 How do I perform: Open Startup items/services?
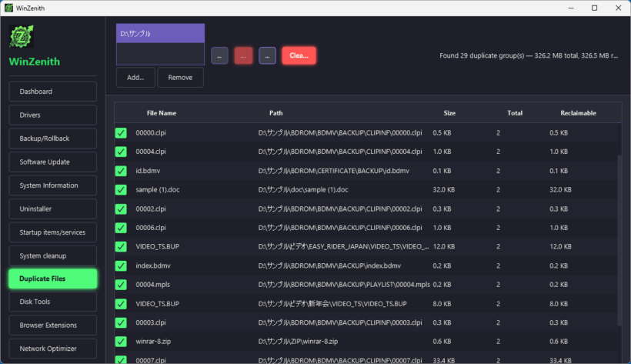[x=53, y=232]
